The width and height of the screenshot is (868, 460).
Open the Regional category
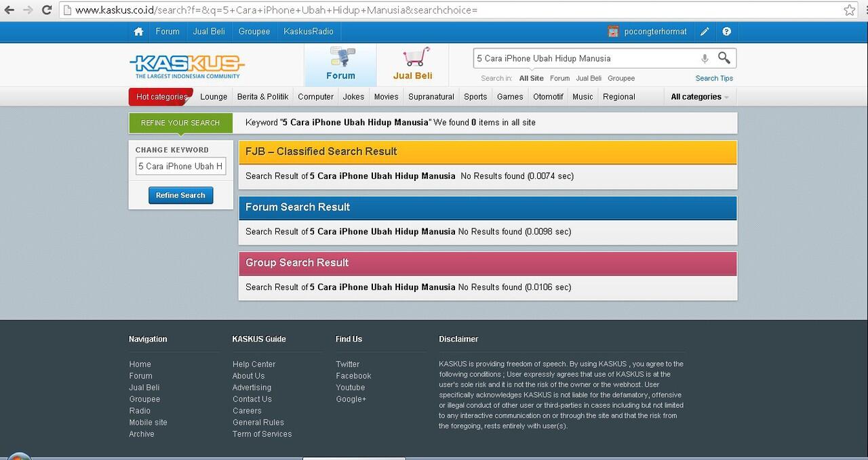point(619,97)
